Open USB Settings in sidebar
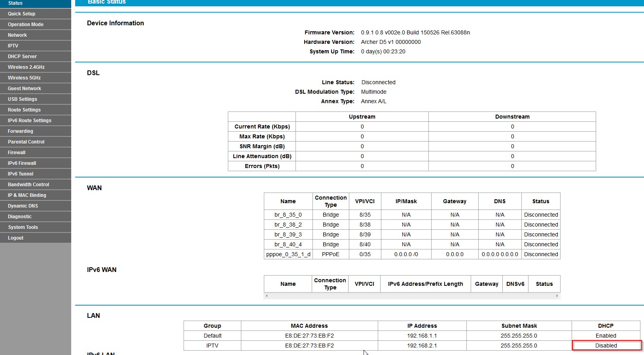 23,99
